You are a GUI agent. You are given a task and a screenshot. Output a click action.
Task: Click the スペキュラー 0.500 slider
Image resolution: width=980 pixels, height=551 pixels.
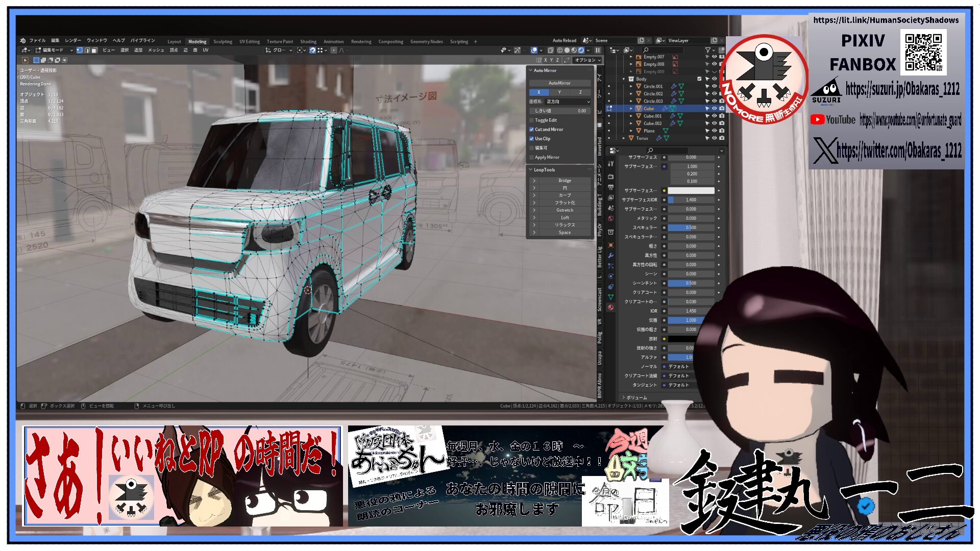691,228
